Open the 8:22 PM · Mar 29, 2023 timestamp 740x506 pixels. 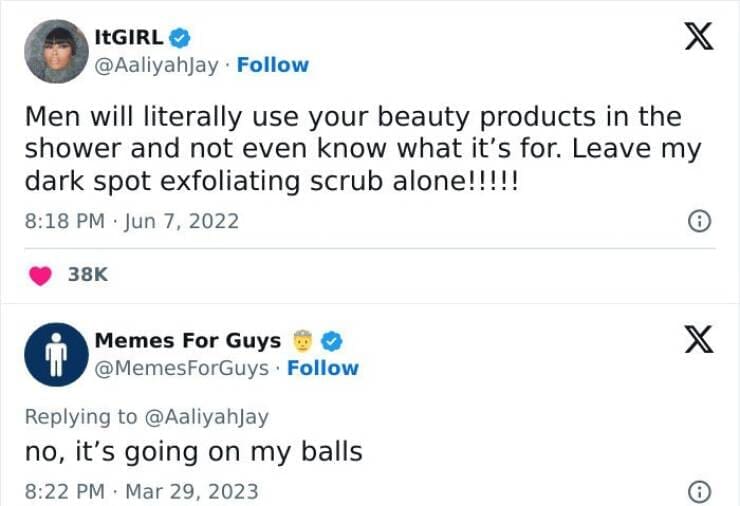coord(140,492)
